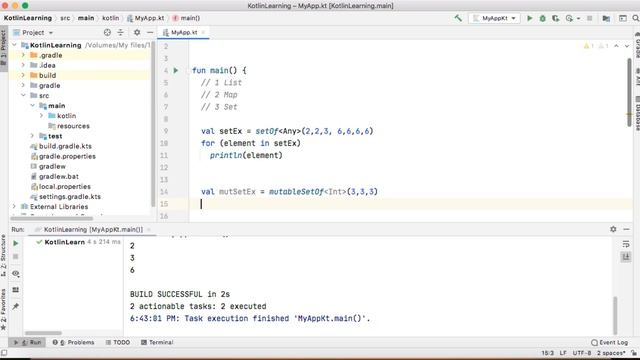
Task: Open the Favorites side panel tab
Action: click(x=3, y=309)
